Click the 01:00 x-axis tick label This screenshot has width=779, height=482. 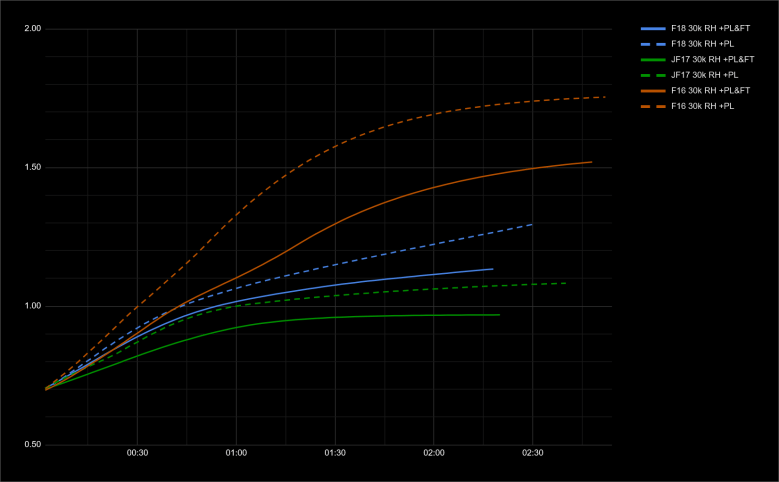(236, 454)
